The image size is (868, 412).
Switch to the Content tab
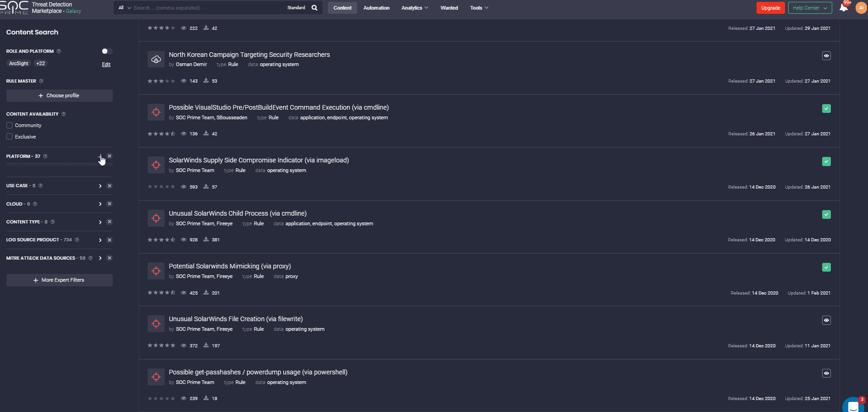(343, 8)
